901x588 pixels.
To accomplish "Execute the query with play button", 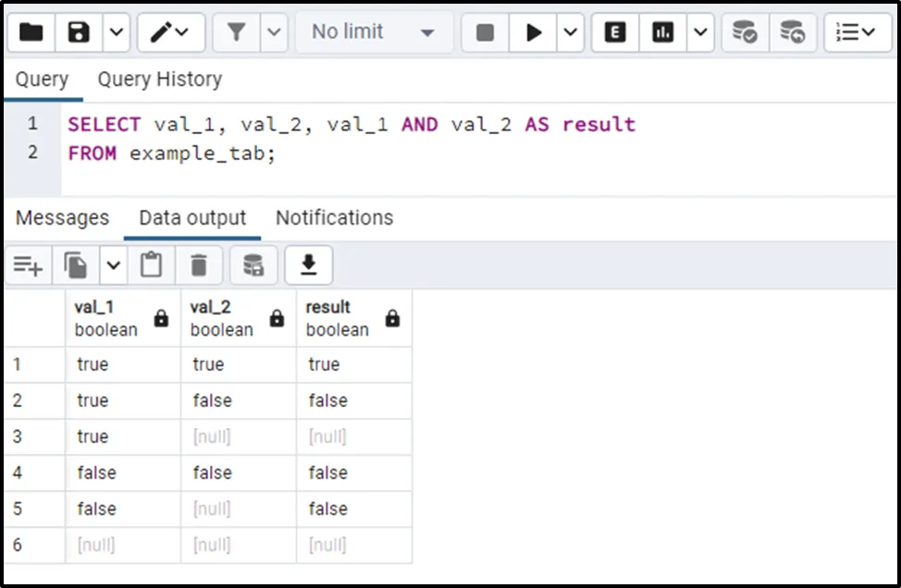I will pos(534,32).
